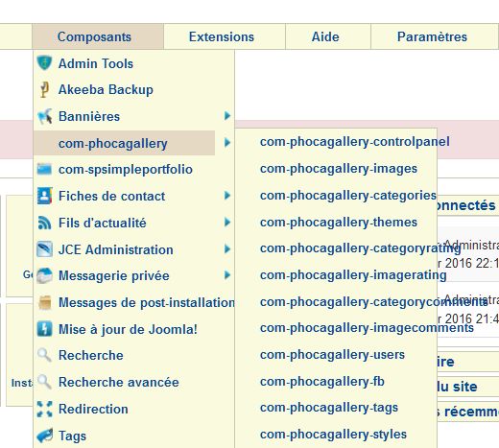Open com-phocagallery-categorycomments submenu item
The height and width of the screenshot is (448, 499).
pyautogui.click(x=373, y=302)
